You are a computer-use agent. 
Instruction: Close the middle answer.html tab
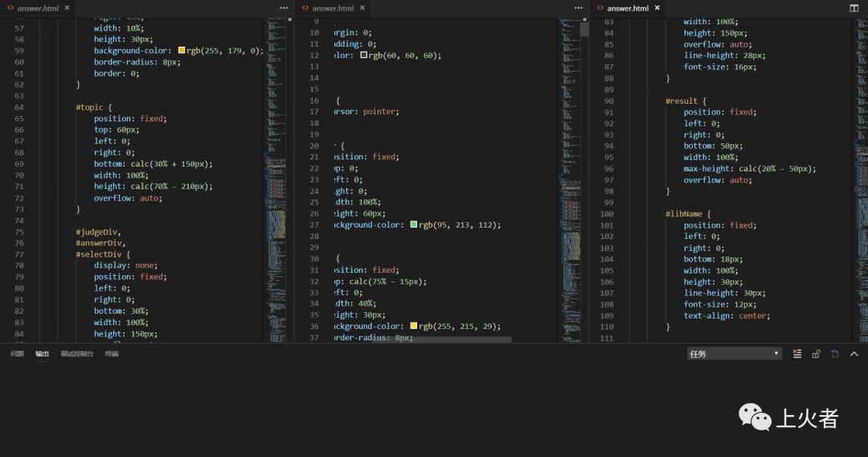361,8
